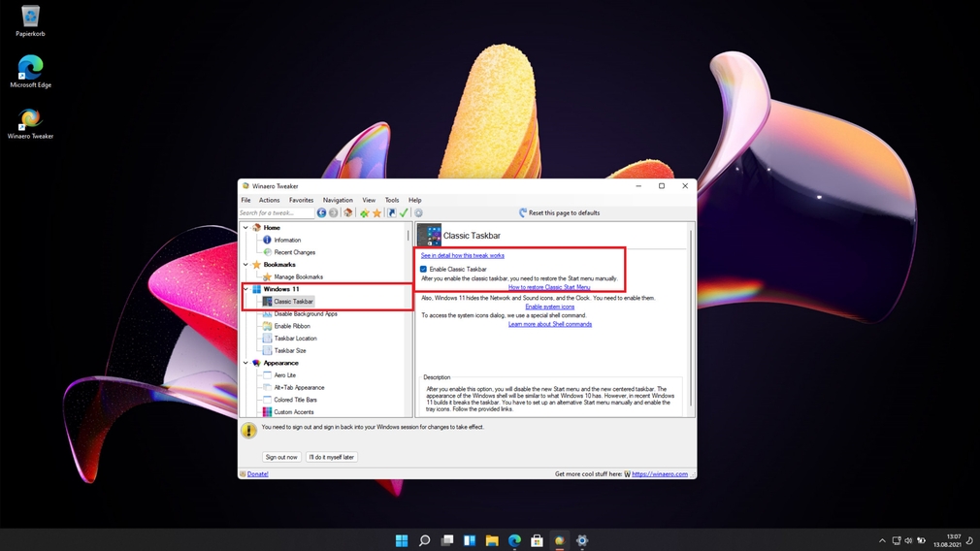
Task: Click the Classic Taskbar page header thumbnail
Action: pos(430,236)
